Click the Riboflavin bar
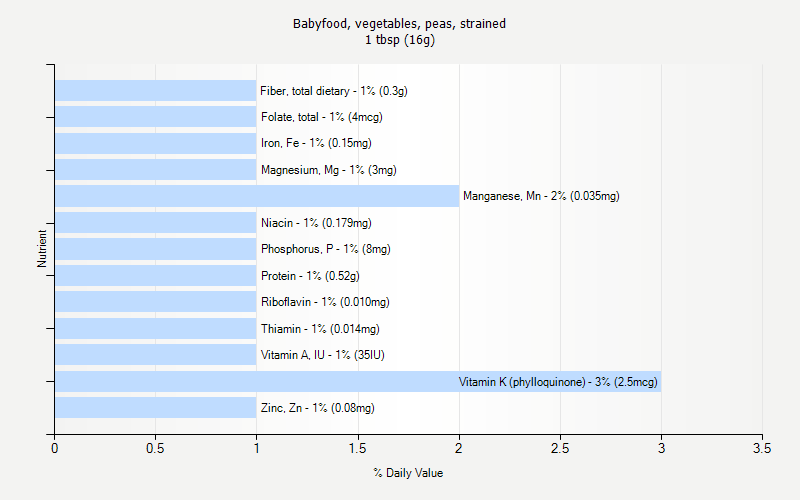 click(156, 302)
